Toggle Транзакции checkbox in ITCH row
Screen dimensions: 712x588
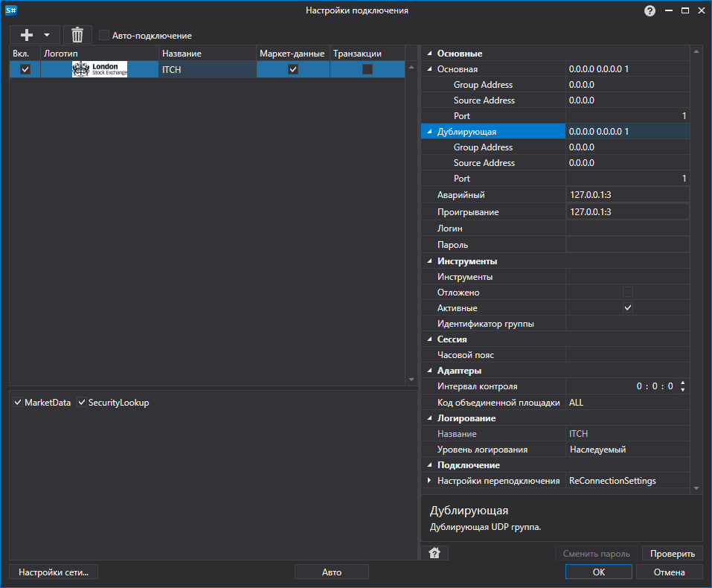pos(368,69)
